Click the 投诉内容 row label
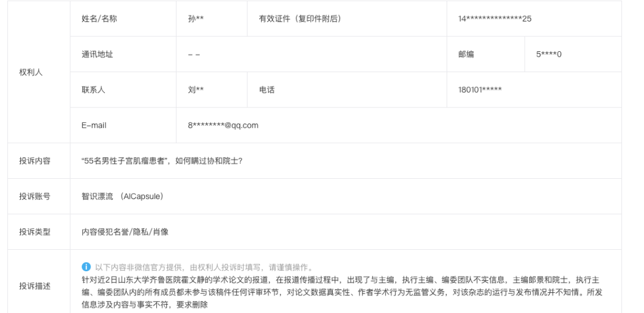 [x=35, y=161]
